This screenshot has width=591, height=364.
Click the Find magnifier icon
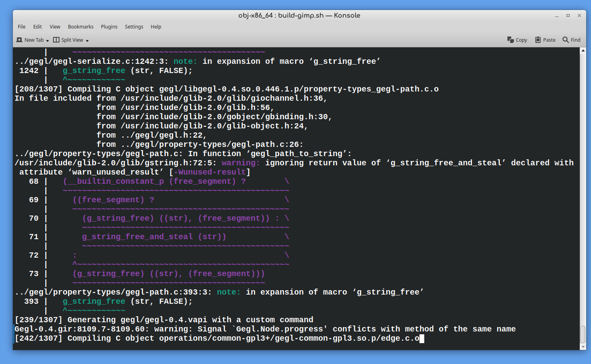click(566, 40)
